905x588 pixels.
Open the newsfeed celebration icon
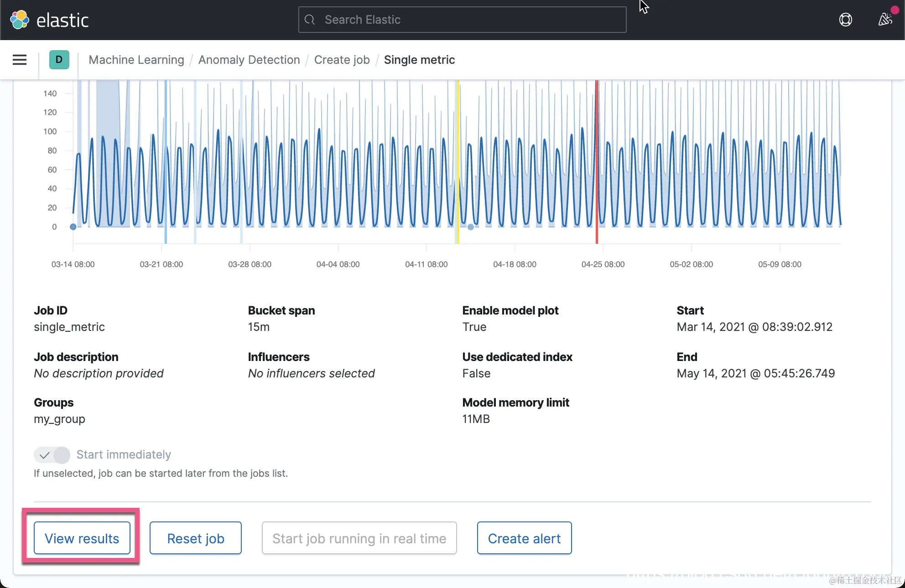click(x=885, y=20)
